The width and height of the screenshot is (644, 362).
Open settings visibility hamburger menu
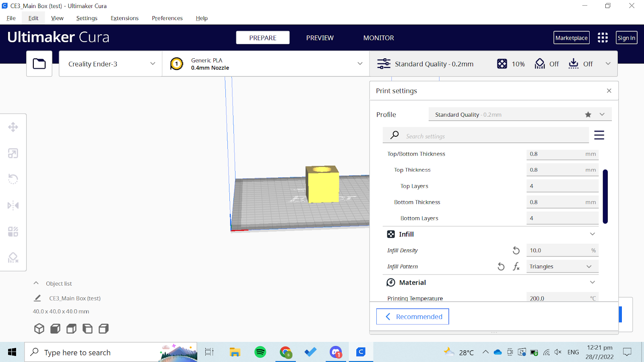599,135
